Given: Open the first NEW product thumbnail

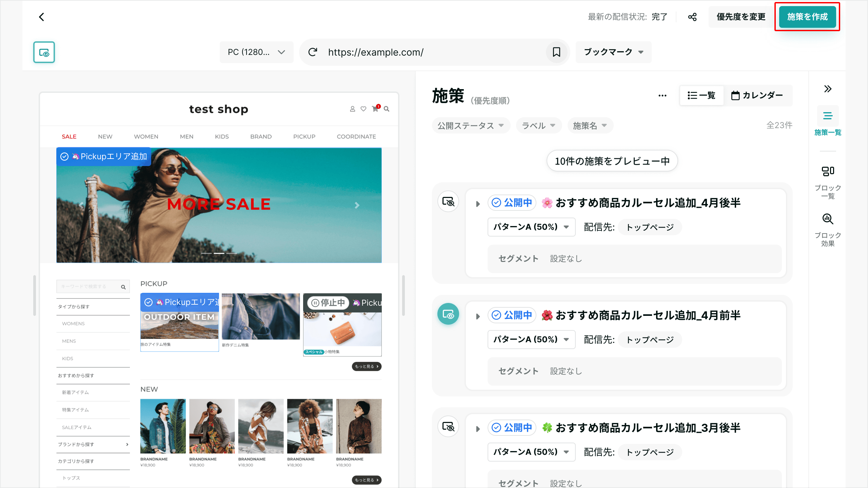Looking at the screenshot, I should [163, 426].
